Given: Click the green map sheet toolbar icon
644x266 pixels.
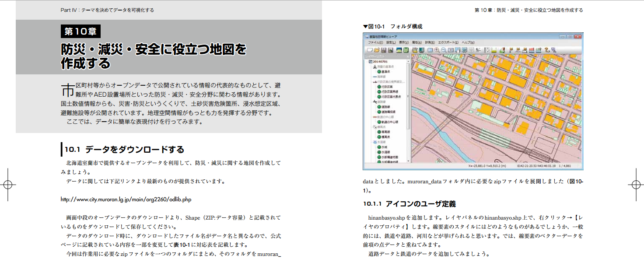Looking at the screenshot, I should (x=406, y=50).
